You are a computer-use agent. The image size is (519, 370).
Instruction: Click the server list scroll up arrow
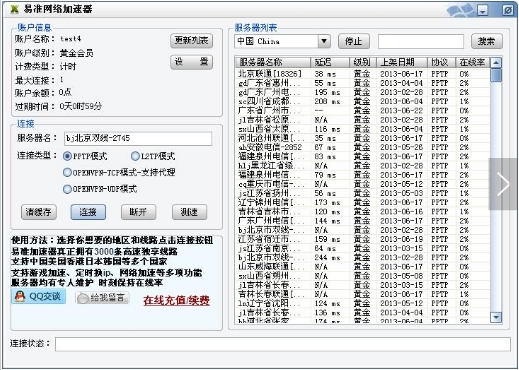click(x=496, y=62)
